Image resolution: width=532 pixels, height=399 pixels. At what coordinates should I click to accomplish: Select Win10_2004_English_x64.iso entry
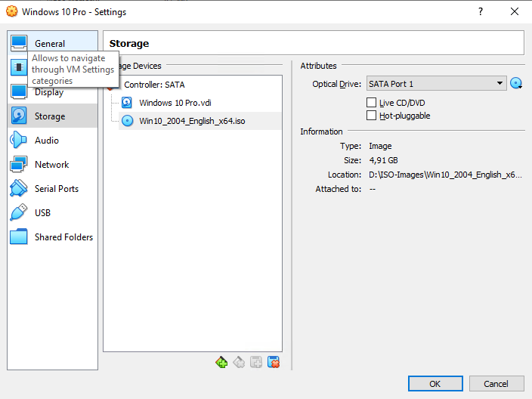tap(199, 121)
